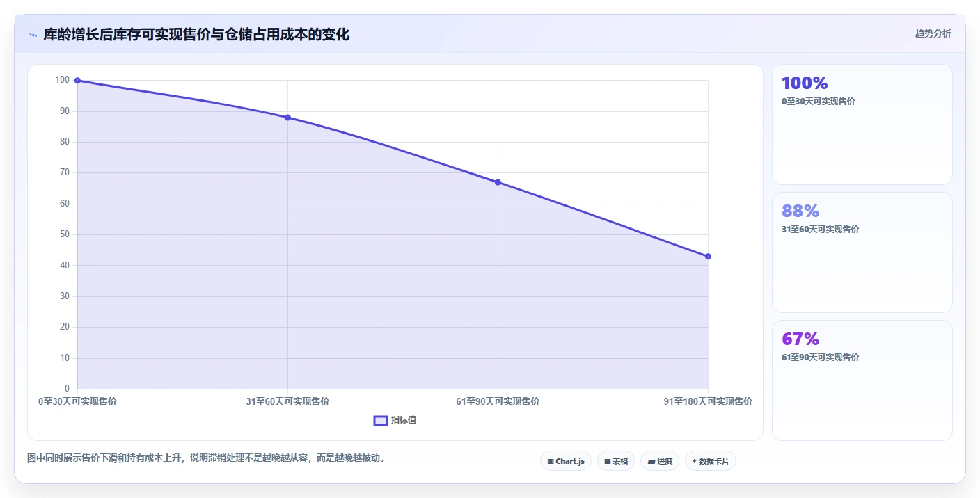Click the 0至30天可实现售价 card caption
The height and width of the screenshot is (498, 980).
(819, 102)
